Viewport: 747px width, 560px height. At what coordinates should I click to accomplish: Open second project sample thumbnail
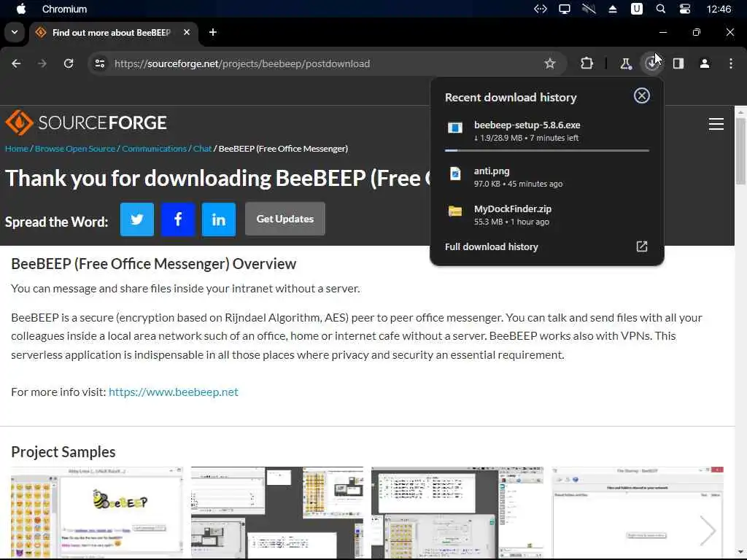click(276, 513)
